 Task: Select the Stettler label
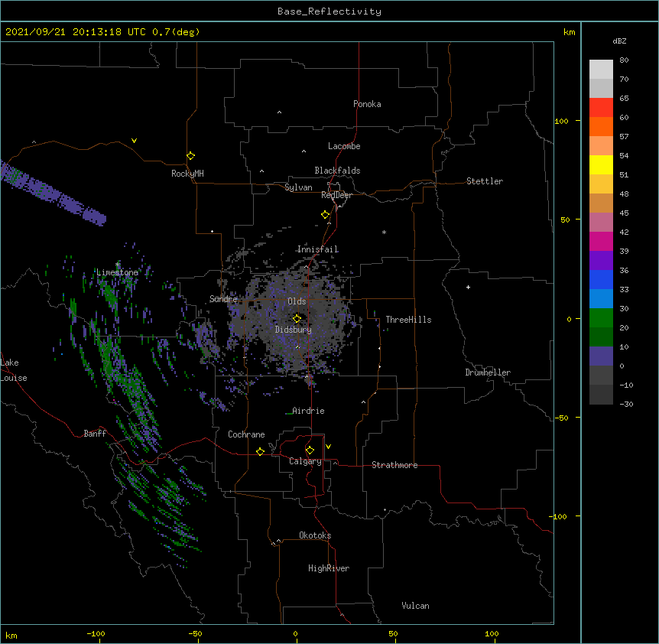[485, 181]
